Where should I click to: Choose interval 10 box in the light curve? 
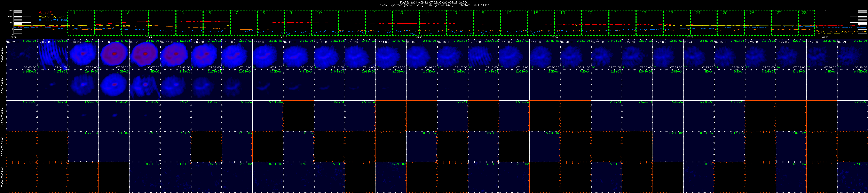(325, 23)
